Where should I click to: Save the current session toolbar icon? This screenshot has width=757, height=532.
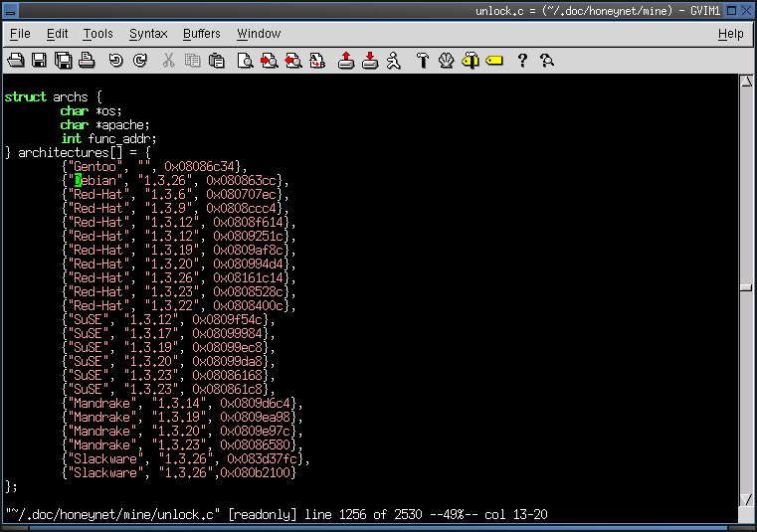pos(370,61)
